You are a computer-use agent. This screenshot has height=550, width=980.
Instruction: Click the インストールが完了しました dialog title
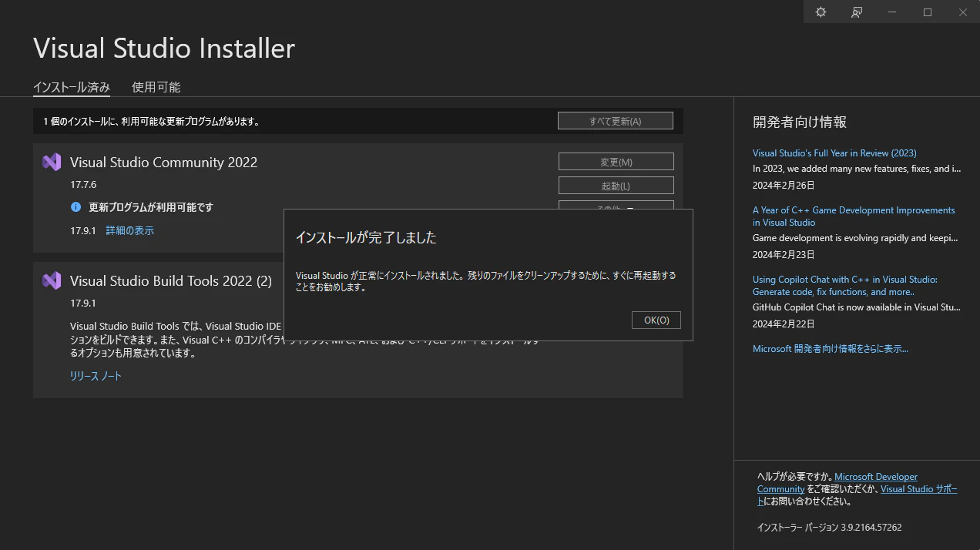click(366, 237)
